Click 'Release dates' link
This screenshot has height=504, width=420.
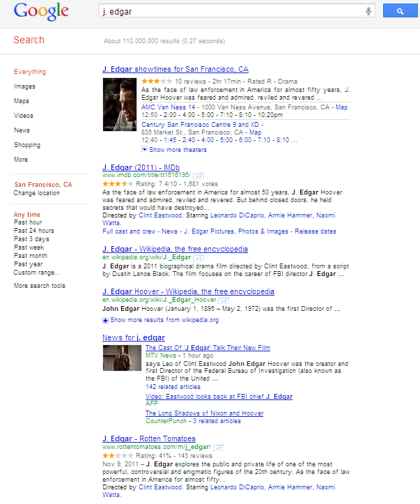(x=316, y=231)
